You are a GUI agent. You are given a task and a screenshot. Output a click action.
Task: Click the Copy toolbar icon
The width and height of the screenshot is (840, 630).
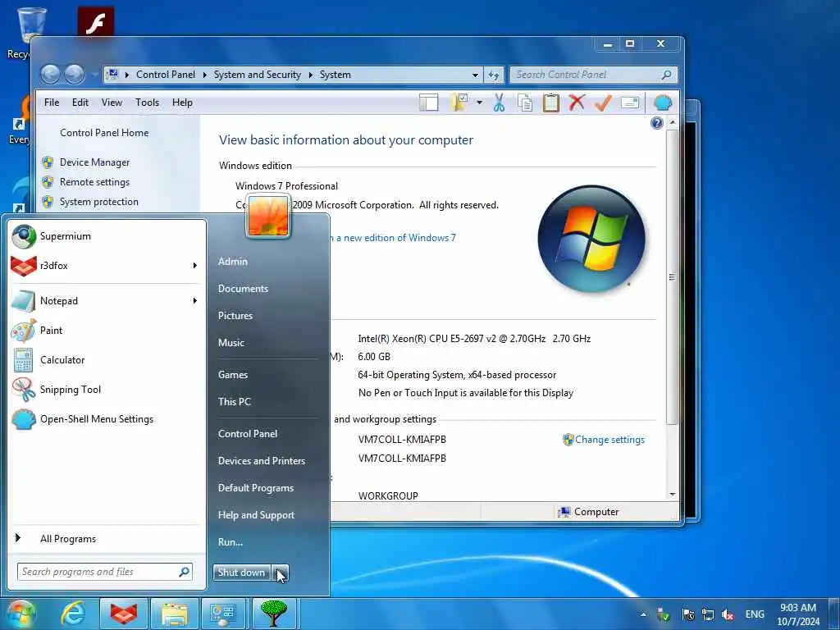point(525,103)
